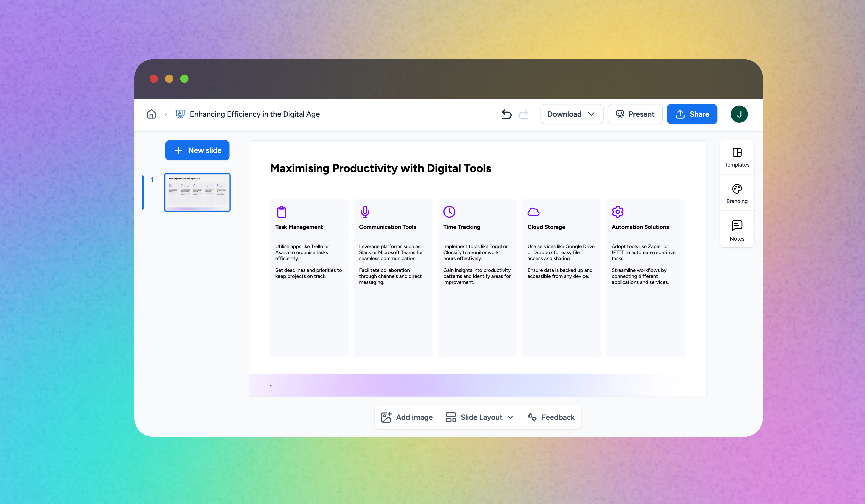The image size is (865, 504).
Task: Click the Add image button
Action: pyautogui.click(x=407, y=417)
